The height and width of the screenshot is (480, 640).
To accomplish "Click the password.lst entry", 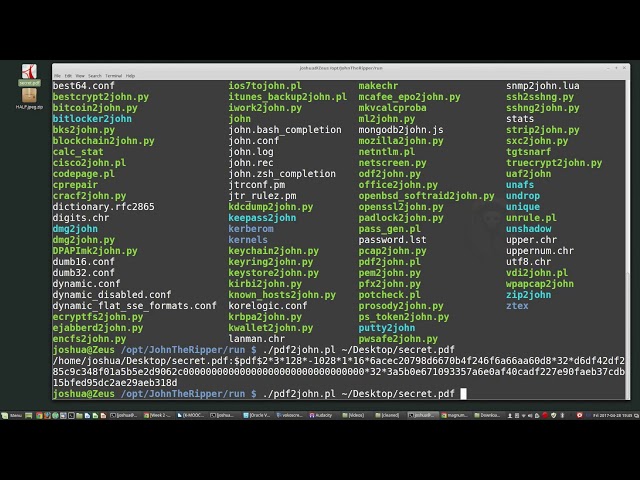I will click(x=392, y=240).
